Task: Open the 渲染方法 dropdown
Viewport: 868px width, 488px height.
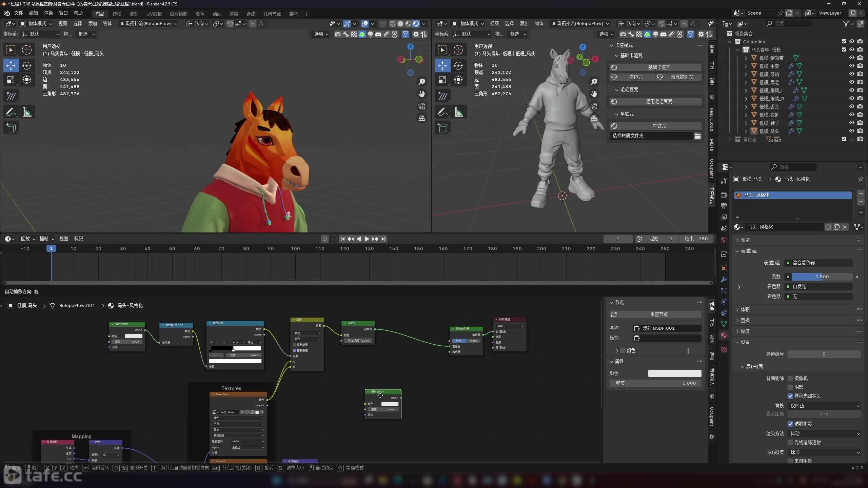Action: coord(824,433)
